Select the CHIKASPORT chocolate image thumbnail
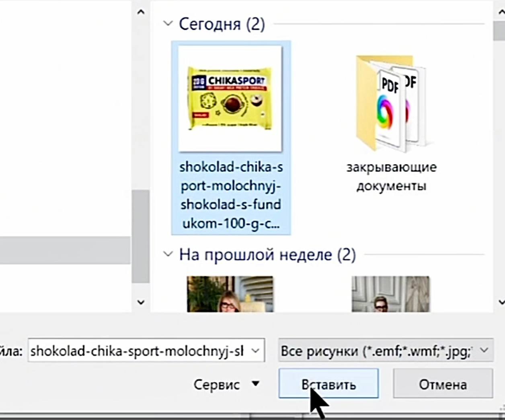The image size is (505, 420). pyautogui.click(x=230, y=99)
